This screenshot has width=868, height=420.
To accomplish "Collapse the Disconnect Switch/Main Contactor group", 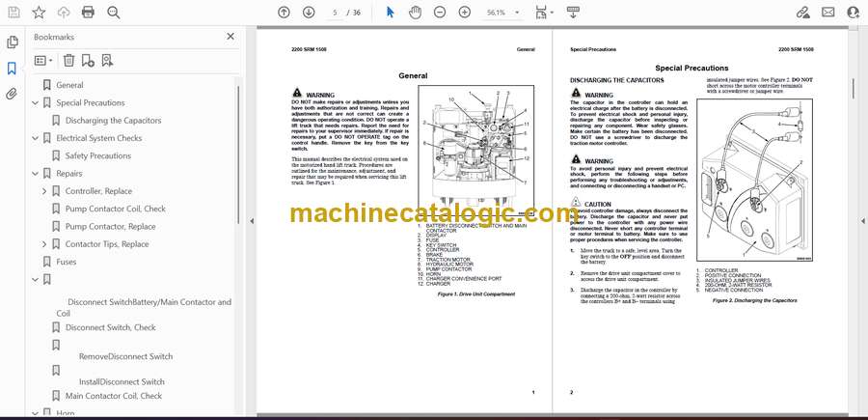I will click(36, 280).
